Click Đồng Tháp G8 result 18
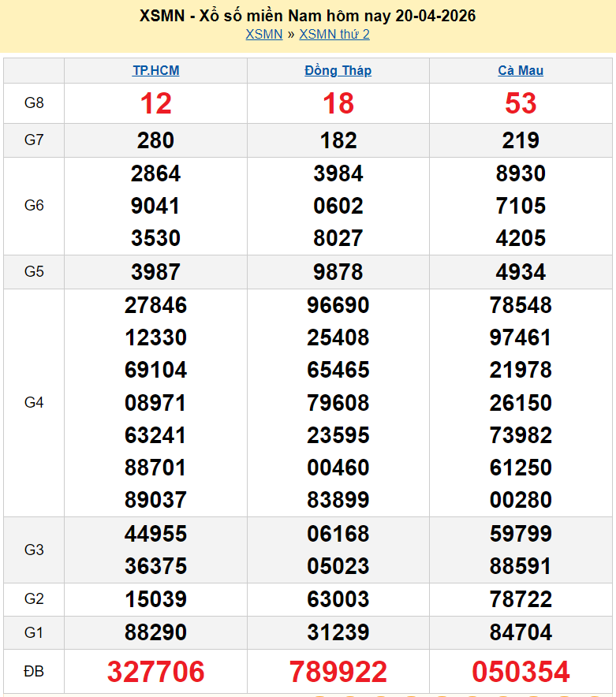The height and width of the screenshot is (697, 616). pos(338,103)
